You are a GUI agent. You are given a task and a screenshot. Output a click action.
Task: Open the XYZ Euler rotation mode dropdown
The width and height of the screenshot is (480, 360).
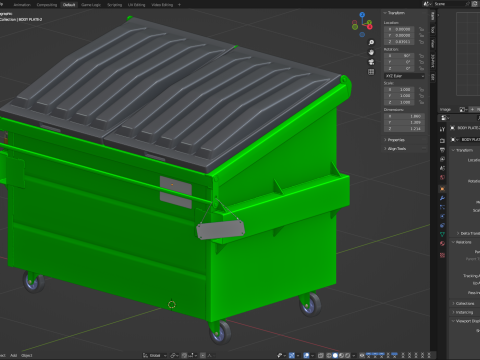[x=404, y=76]
